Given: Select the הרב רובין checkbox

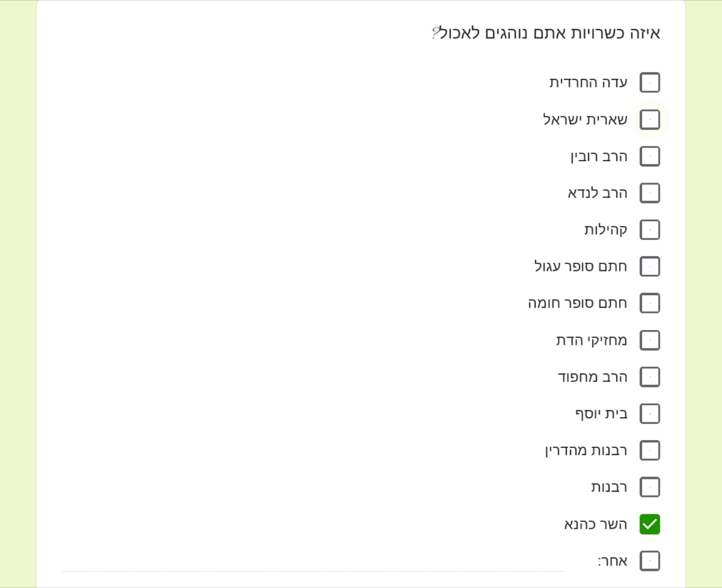Looking at the screenshot, I should pyautogui.click(x=649, y=156).
